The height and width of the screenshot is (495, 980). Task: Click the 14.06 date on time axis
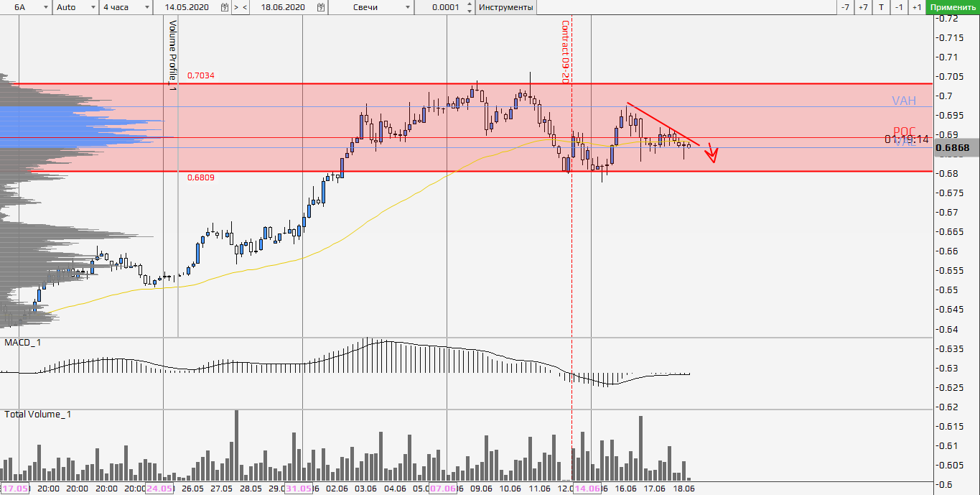[x=587, y=489]
